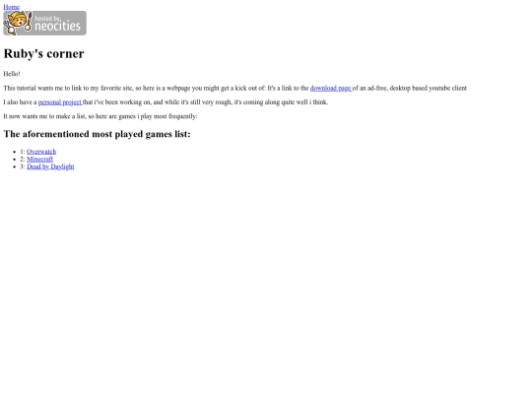Open the Dead by Daylight link
This screenshot has height=399, width=532.
pyautogui.click(x=50, y=166)
